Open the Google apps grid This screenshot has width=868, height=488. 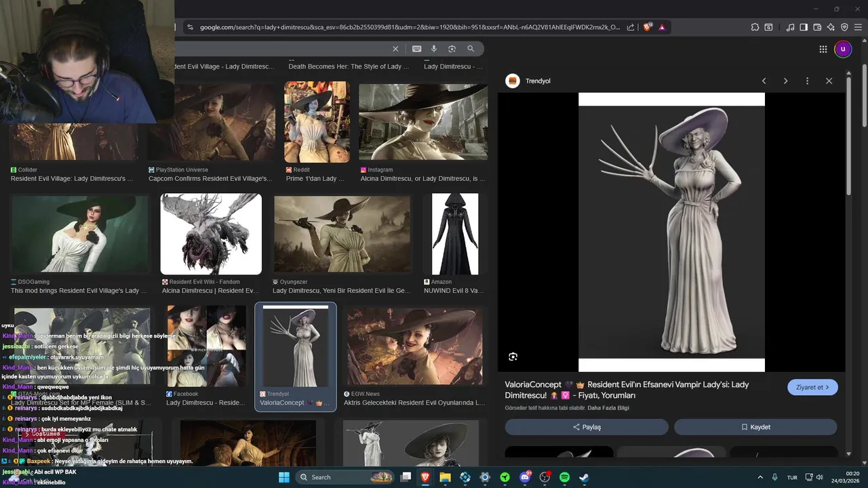click(x=823, y=49)
